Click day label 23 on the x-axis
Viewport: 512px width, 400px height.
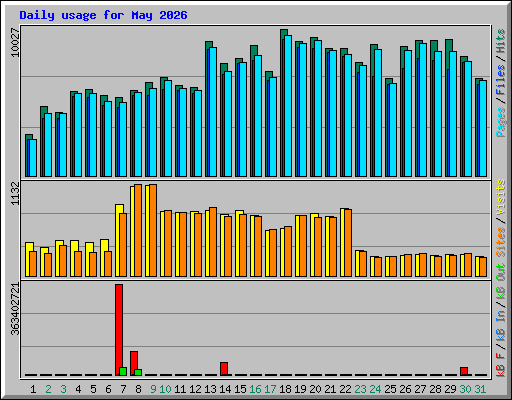[x=360, y=389]
